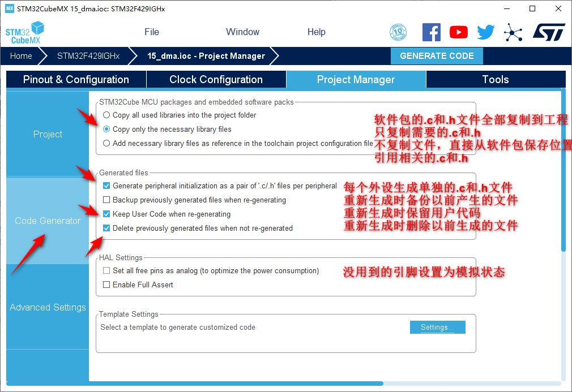Image resolution: width=572 pixels, height=392 pixels.
Task: Select Copy all used libraries option
Action: point(106,115)
